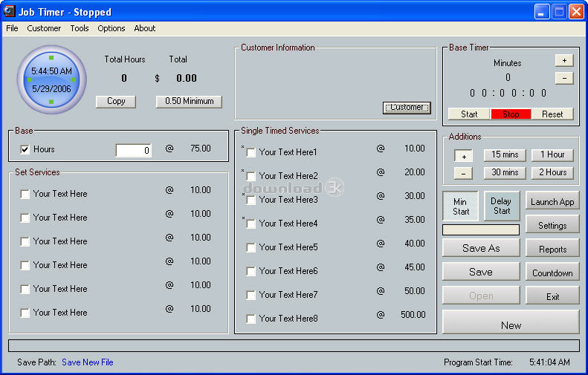Viewport: 588px width, 375px height.
Task: Click the Base Hours input field
Action: pyautogui.click(x=133, y=151)
